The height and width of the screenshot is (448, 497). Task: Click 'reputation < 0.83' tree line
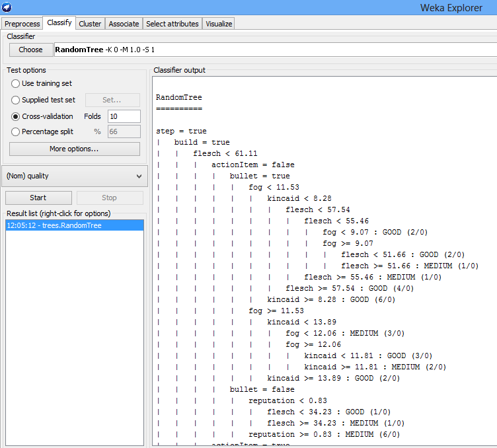(287, 401)
